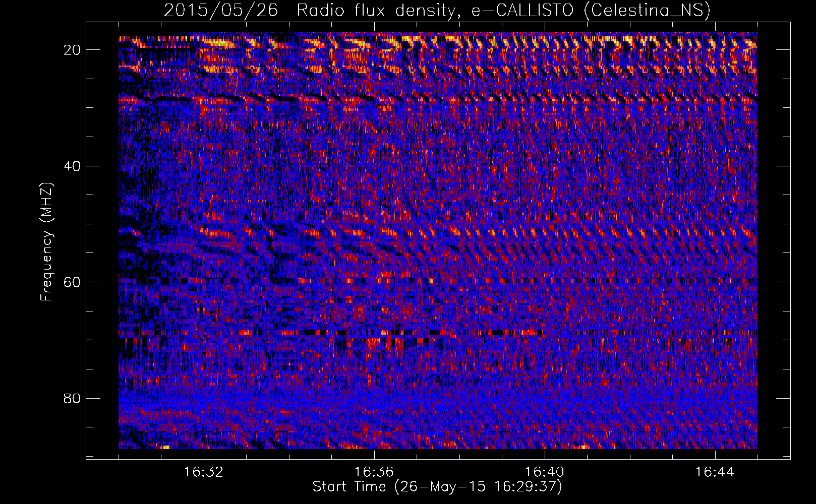Viewport: 816px width, 504px height.
Task: Click the 16:40 time tick label
Action: [x=544, y=472]
